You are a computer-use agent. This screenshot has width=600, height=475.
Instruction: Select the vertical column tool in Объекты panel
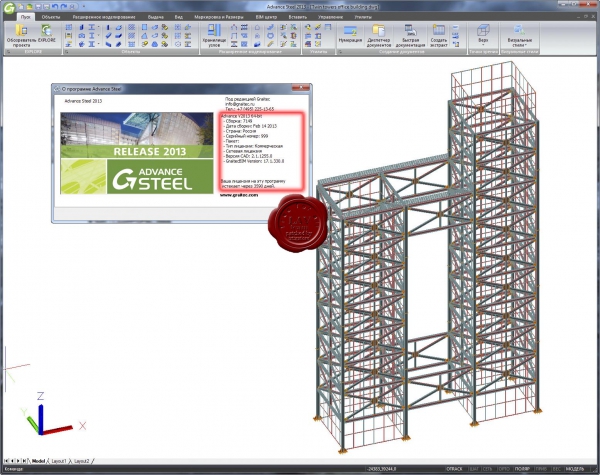coord(108,27)
